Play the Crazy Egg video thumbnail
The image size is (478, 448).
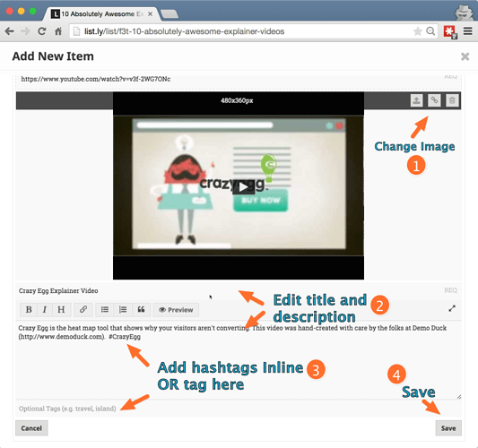point(243,187)
